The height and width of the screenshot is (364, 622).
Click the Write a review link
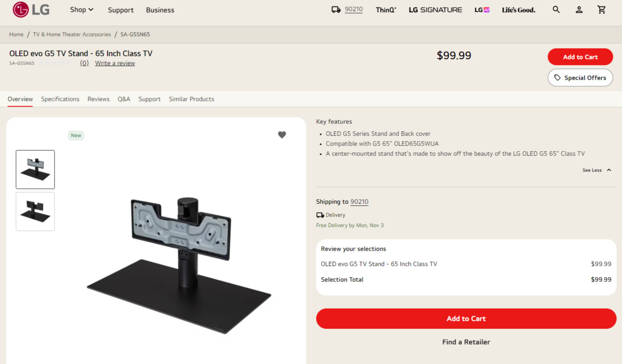115,63
